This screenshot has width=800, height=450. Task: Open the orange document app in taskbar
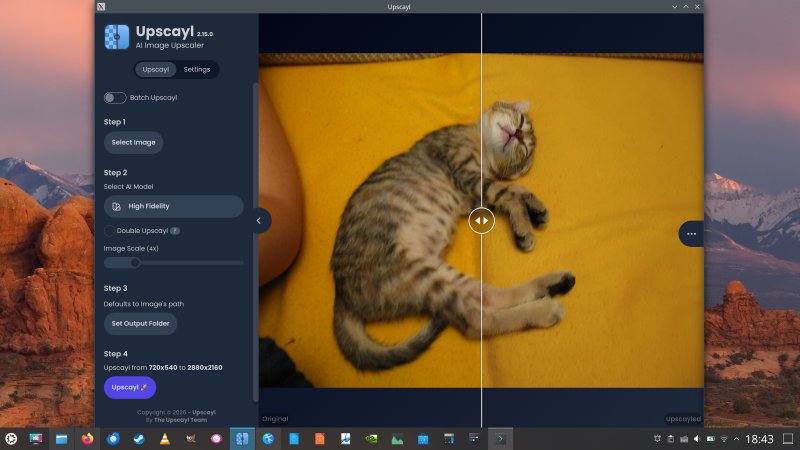tap(319, 439)
